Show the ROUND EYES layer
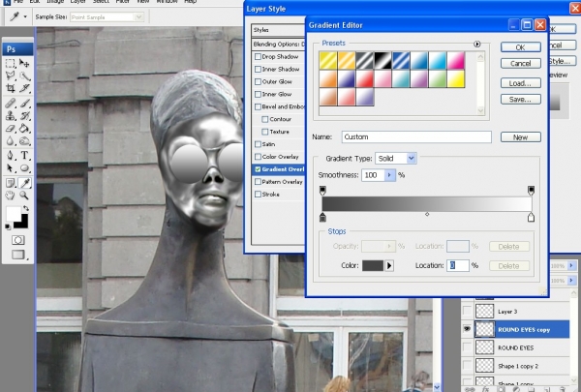This screenshot has width=581, height=392. coord(468,347)
